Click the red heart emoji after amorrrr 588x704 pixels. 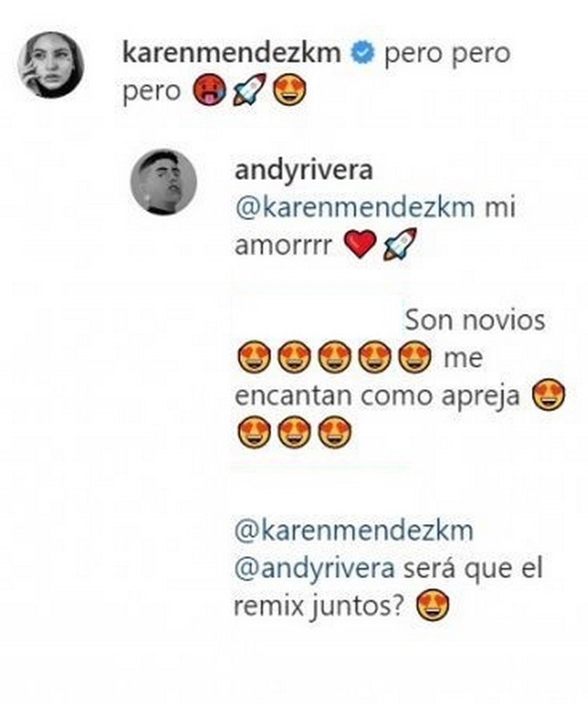pos(360,244)
